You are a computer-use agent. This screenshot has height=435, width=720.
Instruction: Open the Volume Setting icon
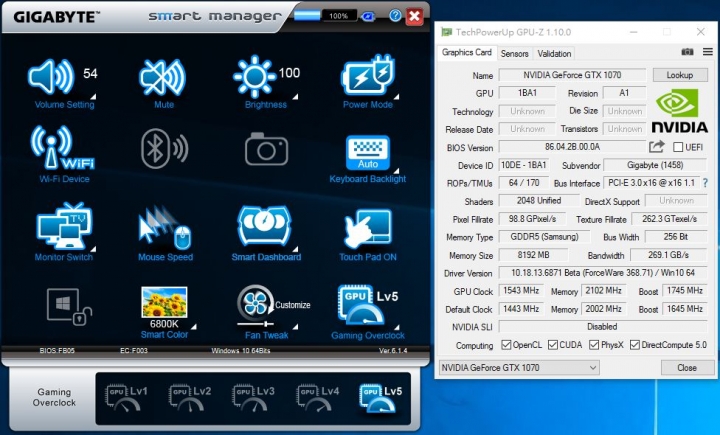tap(51, 76)
